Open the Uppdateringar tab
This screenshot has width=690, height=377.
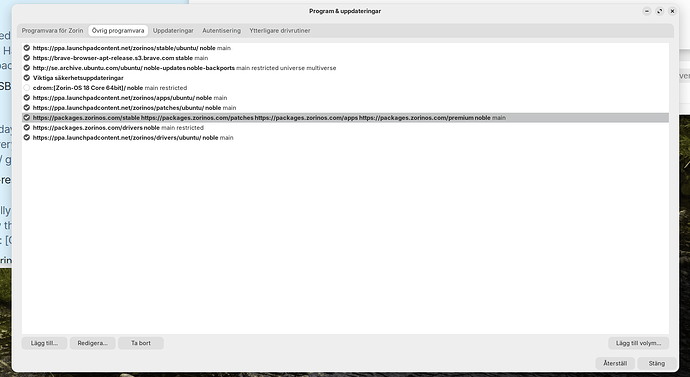click(x=173, y=31)
